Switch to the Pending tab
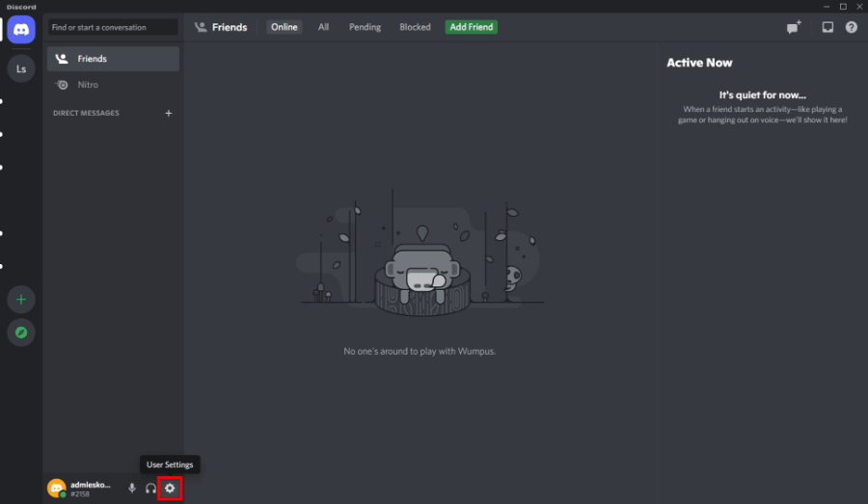 [365, 27]
